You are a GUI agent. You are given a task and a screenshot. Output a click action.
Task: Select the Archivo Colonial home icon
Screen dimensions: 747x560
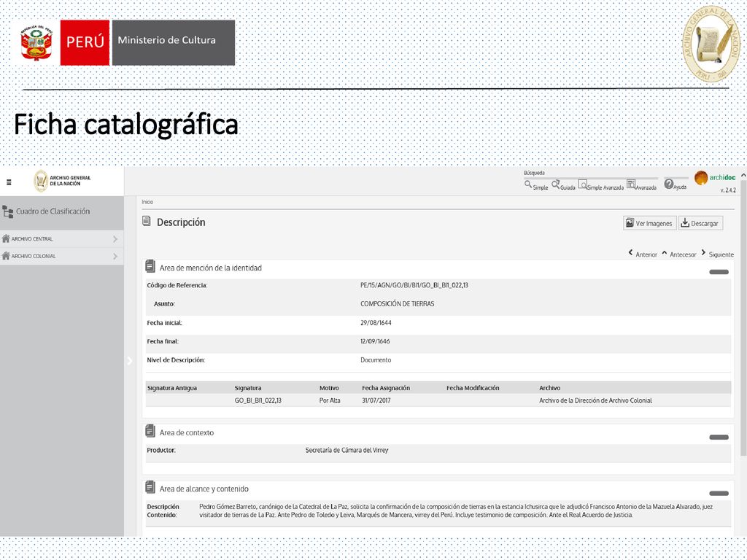tap(6, 256)
